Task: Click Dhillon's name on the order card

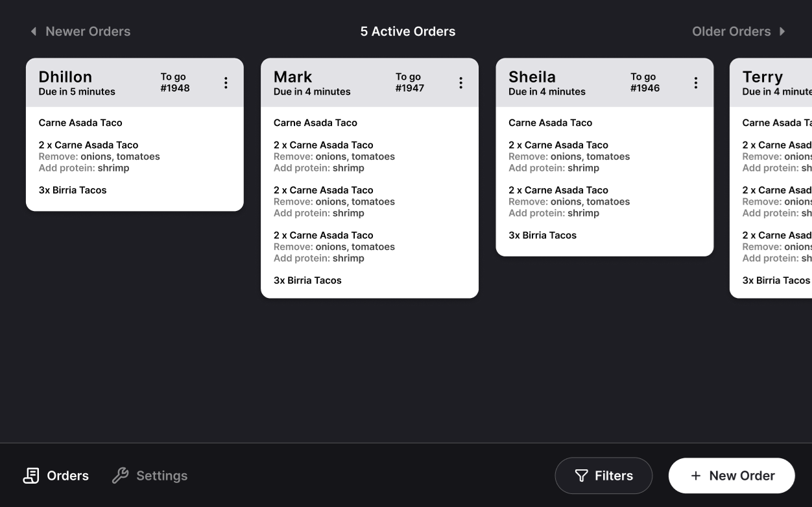Action: pyautogui.click(x=66, y=77)
